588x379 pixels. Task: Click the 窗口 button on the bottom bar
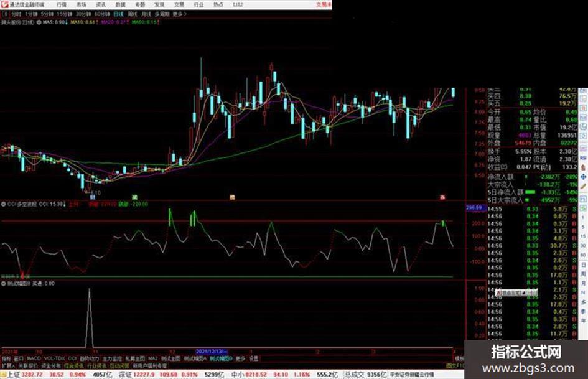pos(19,358)
